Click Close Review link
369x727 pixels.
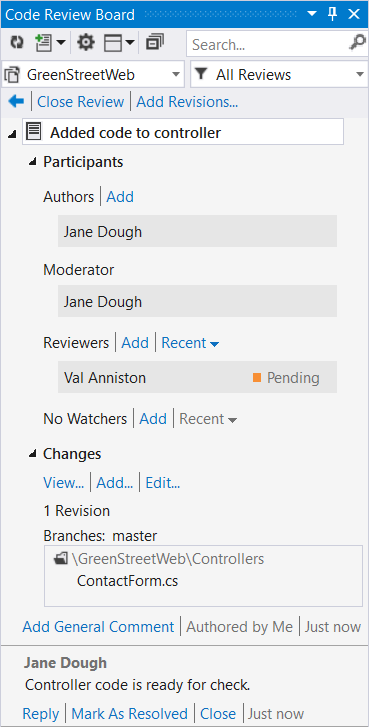(x=81, y=102)
